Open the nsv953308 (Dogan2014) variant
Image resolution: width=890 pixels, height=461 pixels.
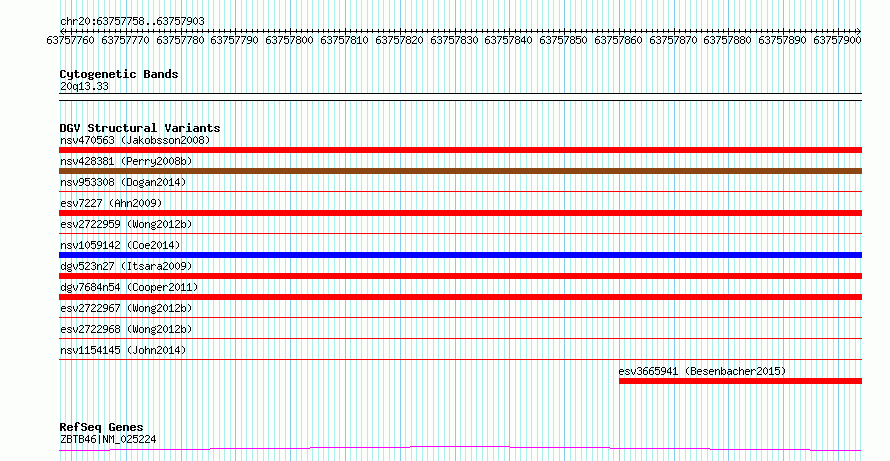[x=123, y=182]
